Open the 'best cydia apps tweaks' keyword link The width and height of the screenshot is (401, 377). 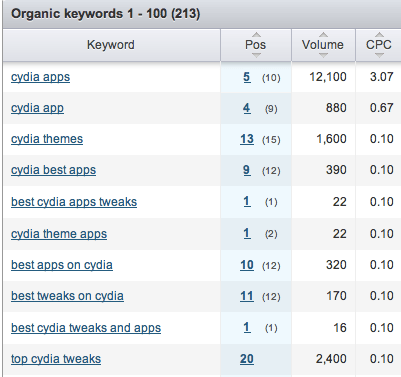point(74,202)
